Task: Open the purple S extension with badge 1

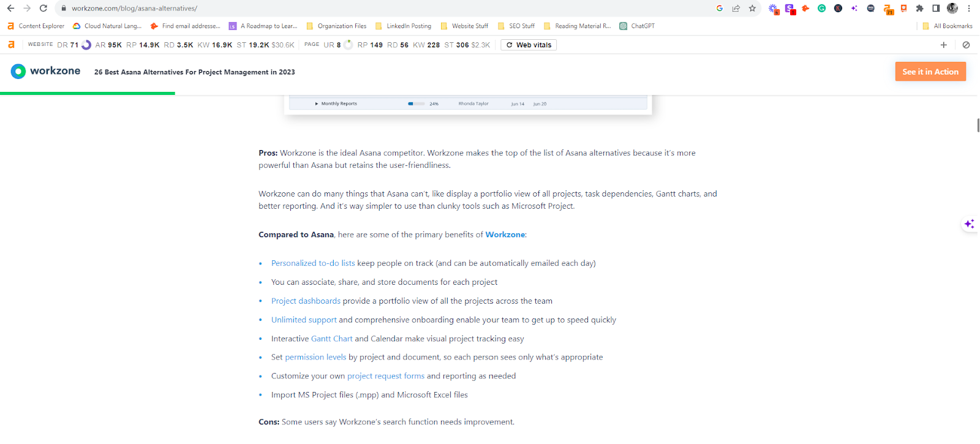Action: point(790,9)
